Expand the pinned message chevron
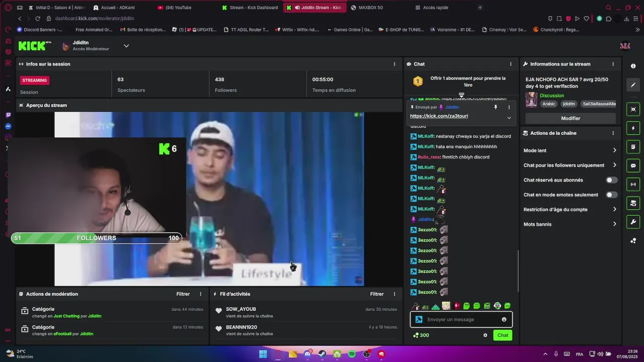The height and width of the screenshot is (362, 644). click(509, 118)
